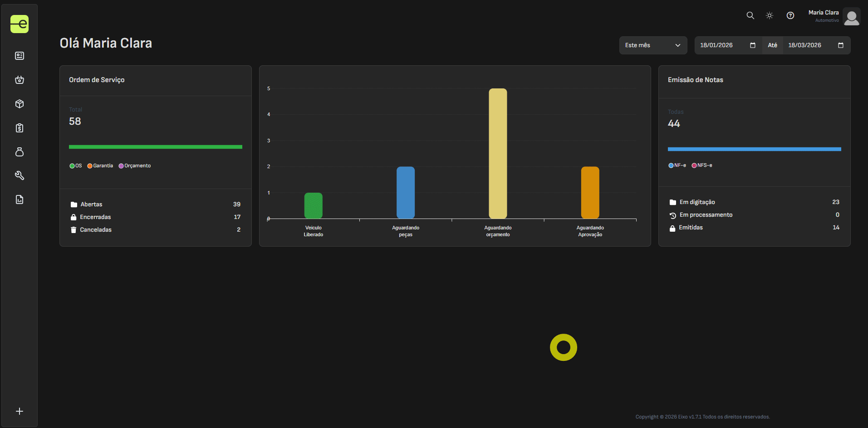
Task: Open calendar picker for start date 18/01/2026
Action: tap(752, 45)
